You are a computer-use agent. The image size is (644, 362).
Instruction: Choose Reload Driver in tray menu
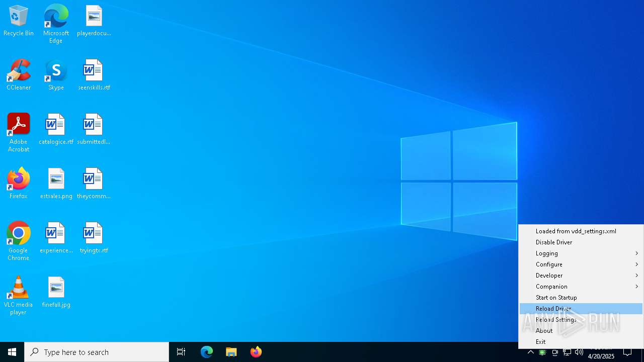(581, 309)
